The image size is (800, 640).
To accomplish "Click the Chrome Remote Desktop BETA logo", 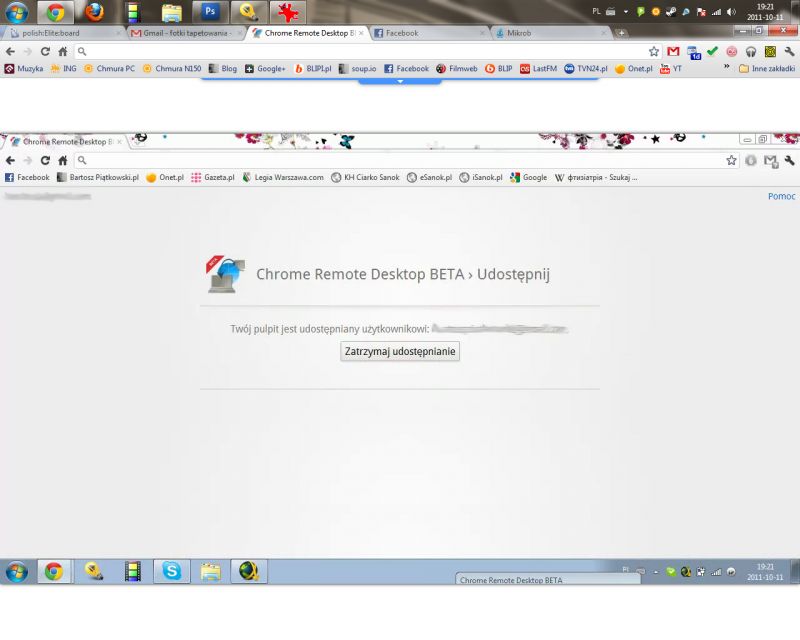I will click(x=226, y=274).
